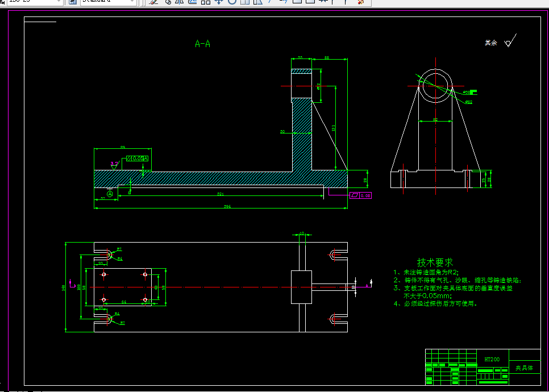
Task: Use the Explode tool icon
Action: (x=360, y=2)
